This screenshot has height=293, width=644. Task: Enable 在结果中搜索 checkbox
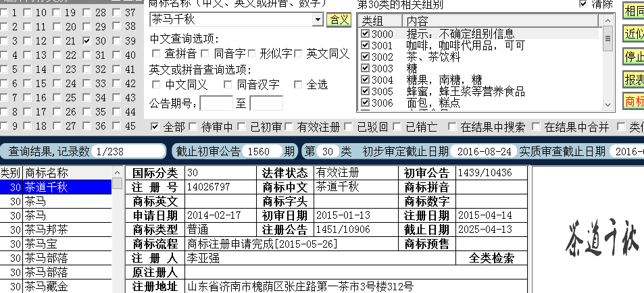tap(452, 127)
